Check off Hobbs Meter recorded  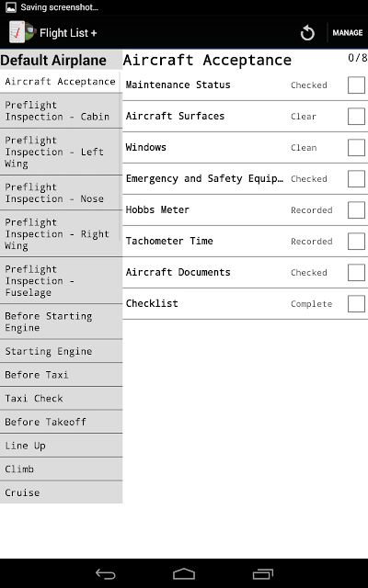click(x=356, y=210)
